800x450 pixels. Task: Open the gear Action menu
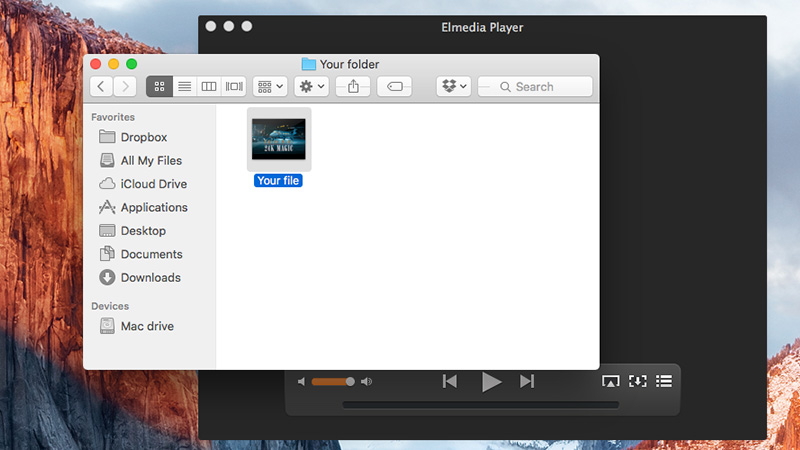(311, 87)
